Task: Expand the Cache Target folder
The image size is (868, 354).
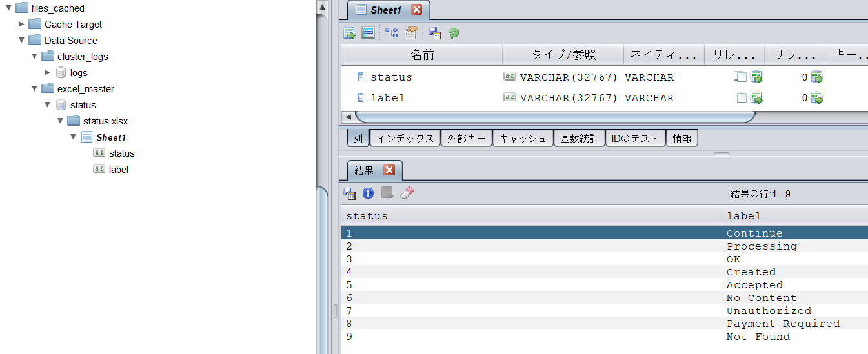Action: (x=21, y=24)
